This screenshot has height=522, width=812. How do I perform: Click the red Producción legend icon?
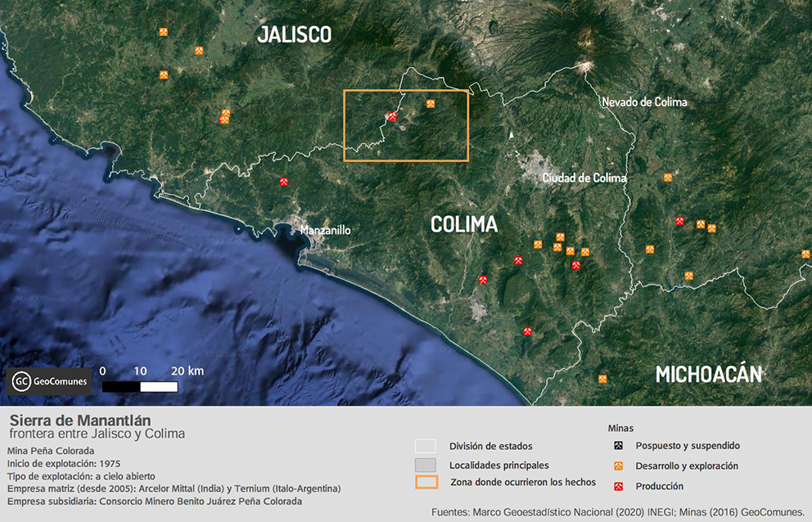pyautogui.click(x=619, y=487)
